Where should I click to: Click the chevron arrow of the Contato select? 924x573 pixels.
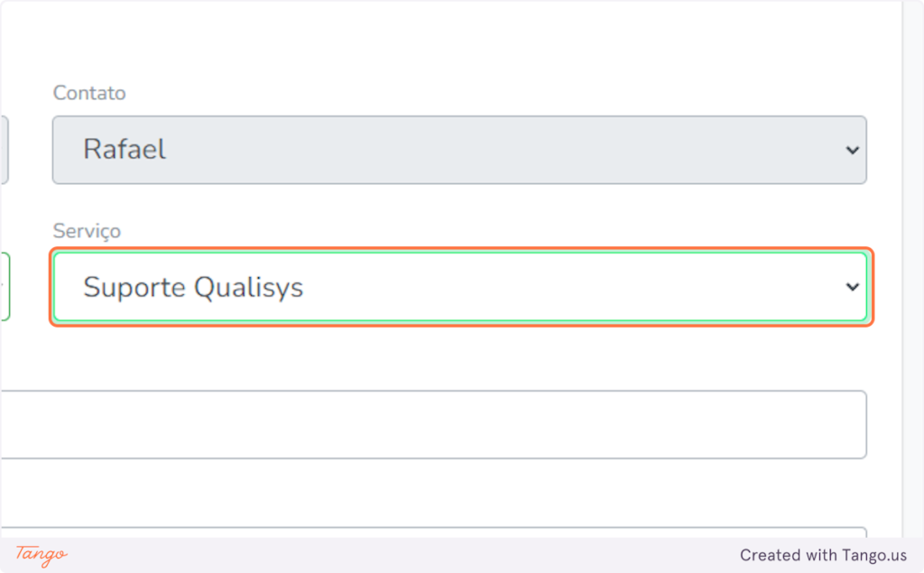coord(852,151)
